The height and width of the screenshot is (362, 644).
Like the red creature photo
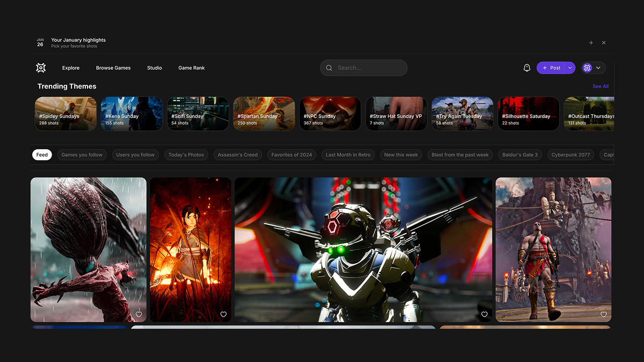[138, 314]
